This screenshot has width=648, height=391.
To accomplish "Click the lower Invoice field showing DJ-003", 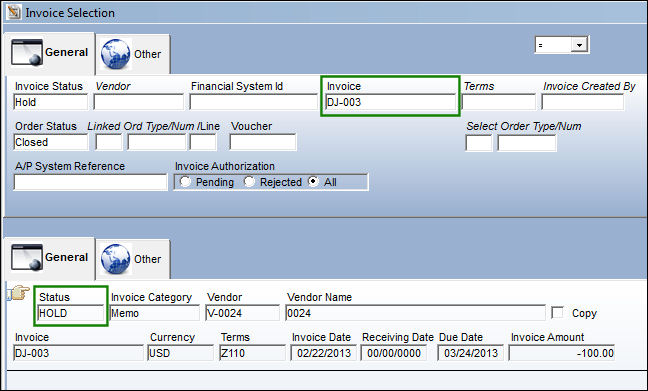I will click(78, 353).
